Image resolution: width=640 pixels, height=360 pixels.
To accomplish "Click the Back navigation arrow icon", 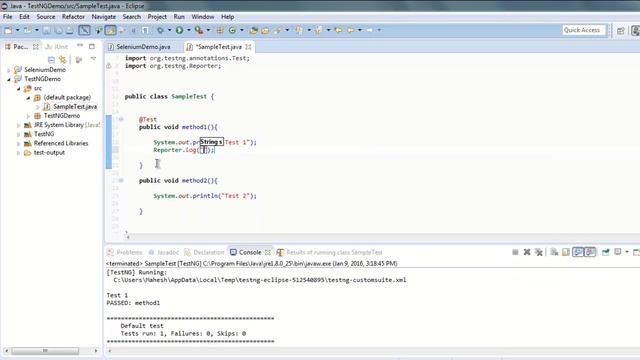I will (351, 30).
